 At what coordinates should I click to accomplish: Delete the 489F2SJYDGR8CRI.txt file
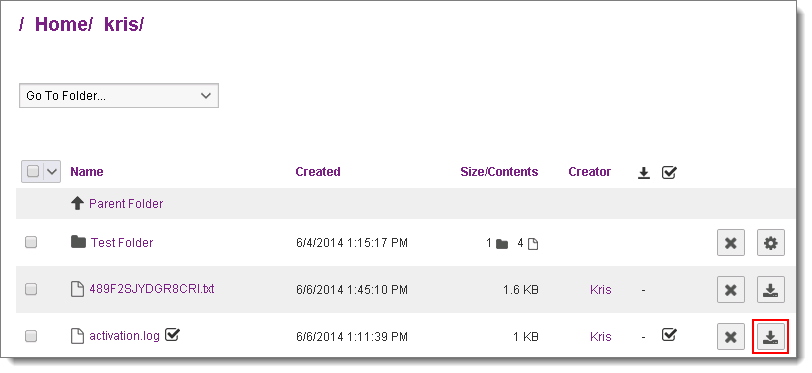coord(731,290)
